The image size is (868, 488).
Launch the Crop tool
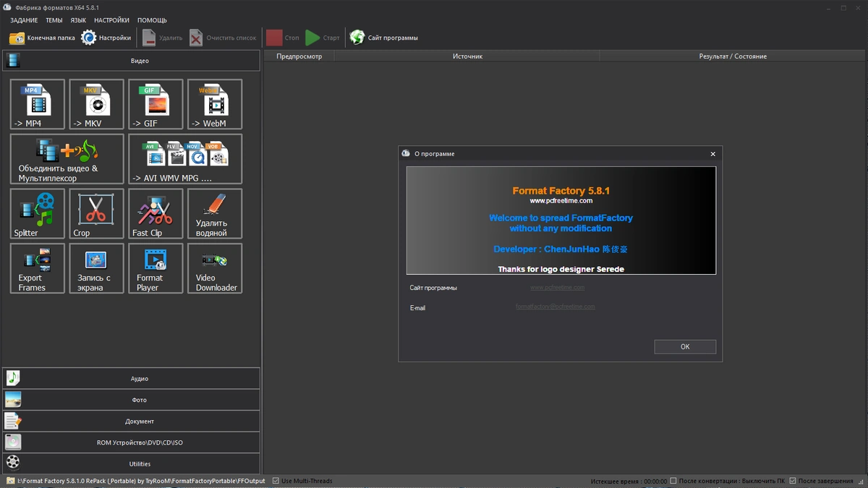(x=97, y=214)
